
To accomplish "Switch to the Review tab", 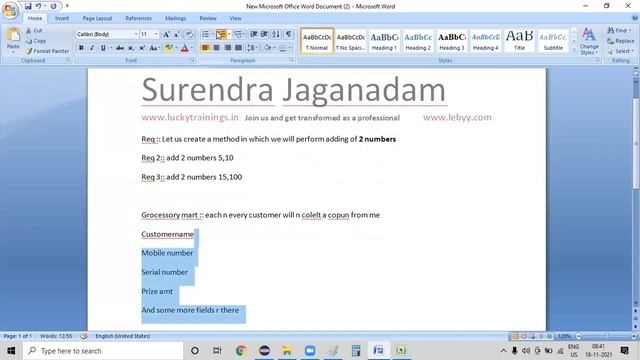I will click(x=208, y=18).
